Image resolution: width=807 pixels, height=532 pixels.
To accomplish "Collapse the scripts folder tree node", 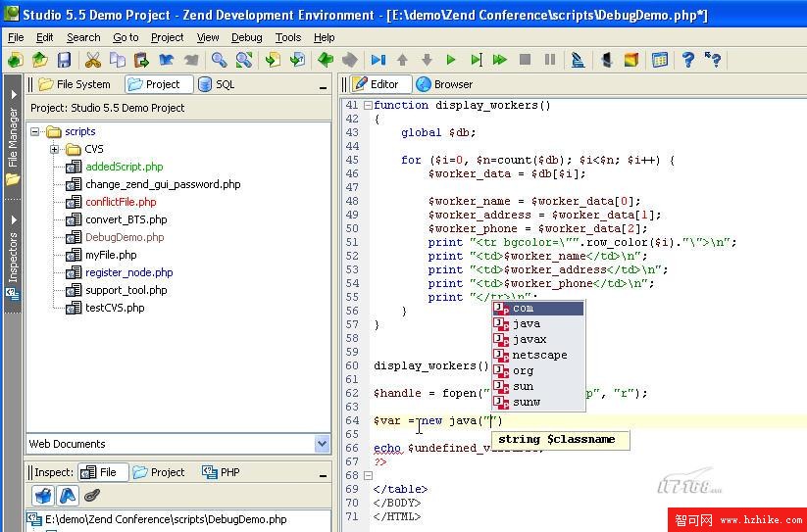I will 34,131.
